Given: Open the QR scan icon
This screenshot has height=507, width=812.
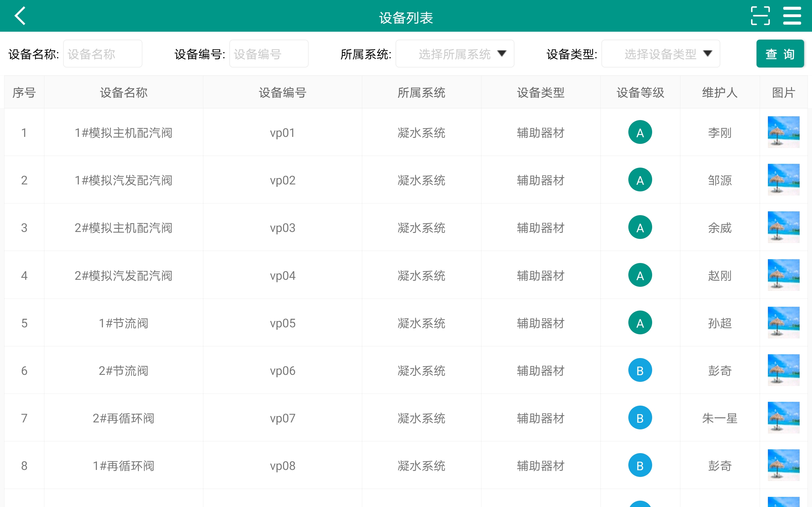Looking at the screenshot, I should (x=760, y=16).
